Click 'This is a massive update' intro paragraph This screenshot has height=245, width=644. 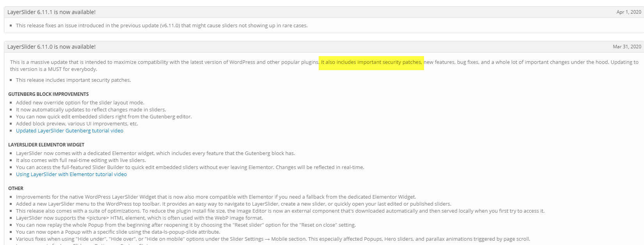click(324, 66)
